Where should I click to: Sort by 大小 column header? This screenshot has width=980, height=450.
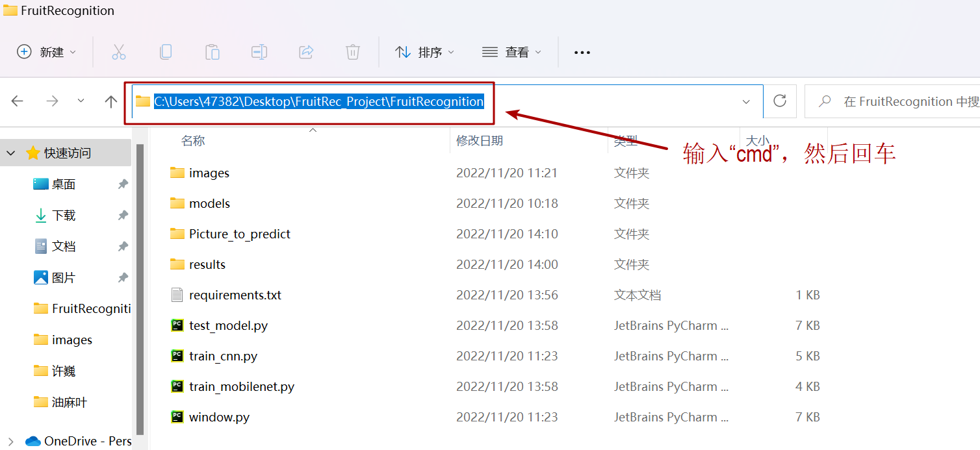[x=757, y=140]
